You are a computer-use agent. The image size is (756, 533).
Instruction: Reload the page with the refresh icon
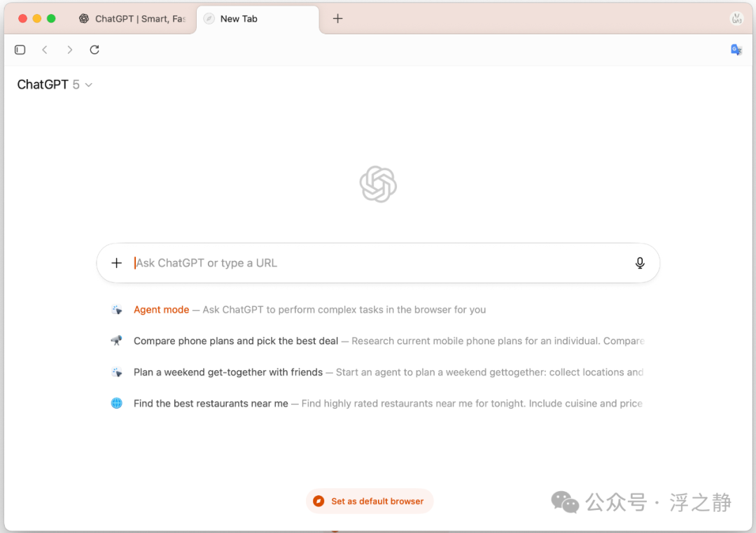(94, 50)
